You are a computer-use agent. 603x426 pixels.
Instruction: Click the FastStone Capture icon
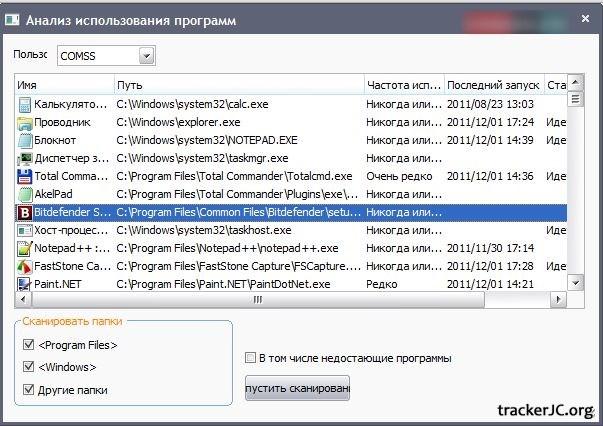[25, 266]
